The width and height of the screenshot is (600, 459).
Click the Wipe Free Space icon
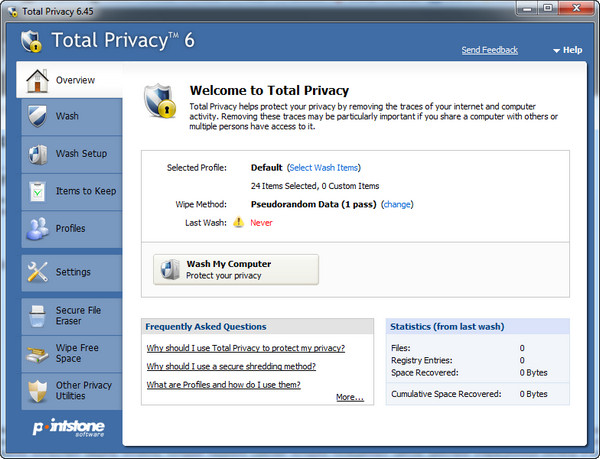(x=37, y=352)
